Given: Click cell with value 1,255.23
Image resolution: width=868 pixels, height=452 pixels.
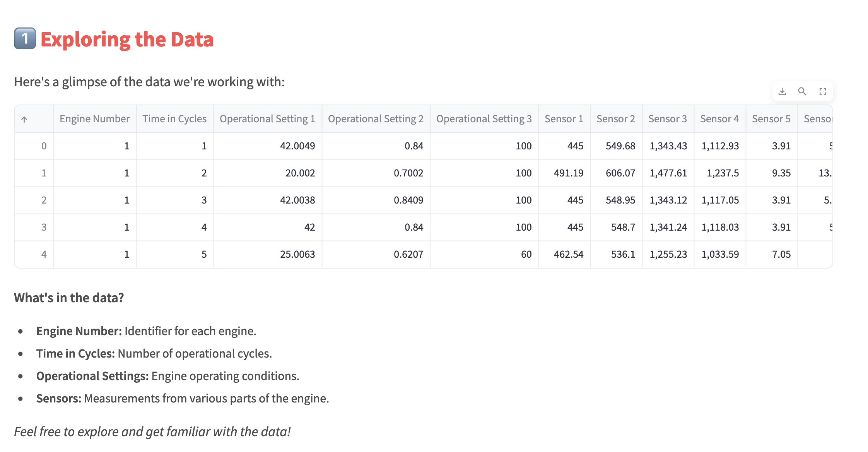Looking at the screenshot, I should [668, 254].
